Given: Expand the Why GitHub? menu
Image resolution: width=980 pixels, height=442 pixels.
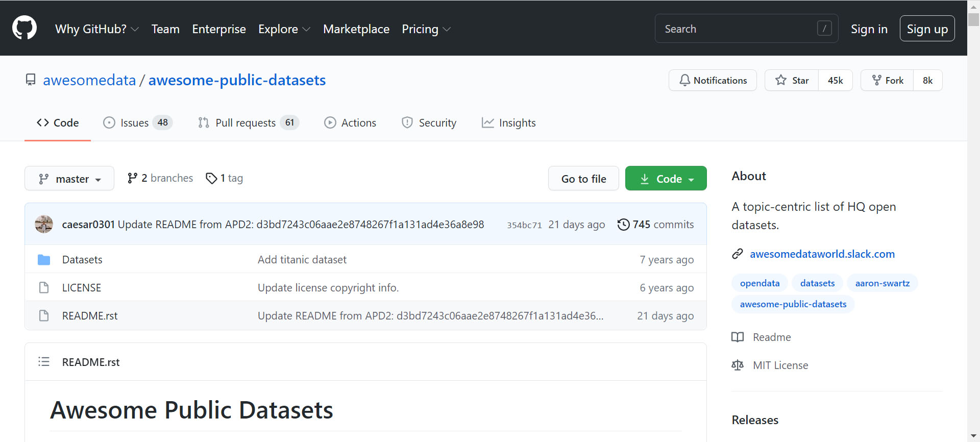Looking at the screenshot, I should pos(97,29).
